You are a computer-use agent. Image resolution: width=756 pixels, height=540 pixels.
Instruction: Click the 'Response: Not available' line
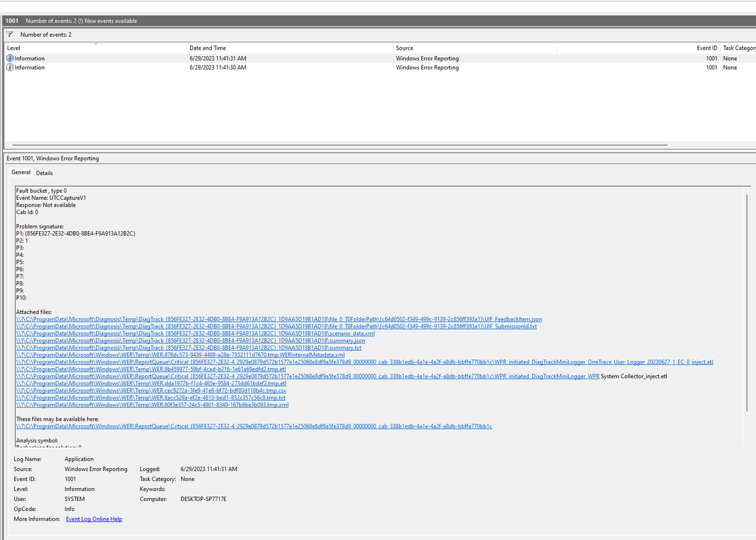pyautogui.click(x=45, y=205)
